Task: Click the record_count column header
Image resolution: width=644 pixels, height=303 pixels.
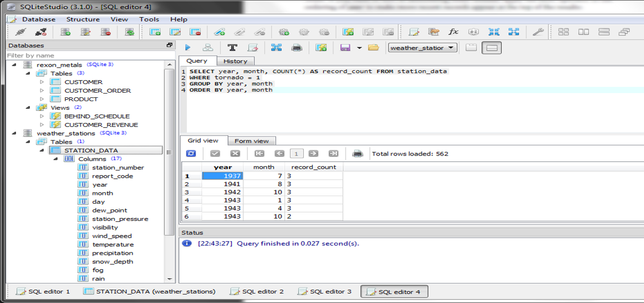Action: pyautogui.click(x=313, y=167)
